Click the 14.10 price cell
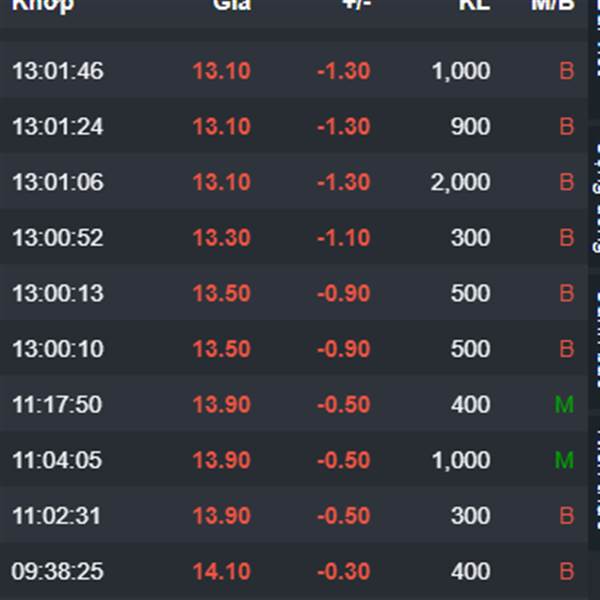 [222, 571]
